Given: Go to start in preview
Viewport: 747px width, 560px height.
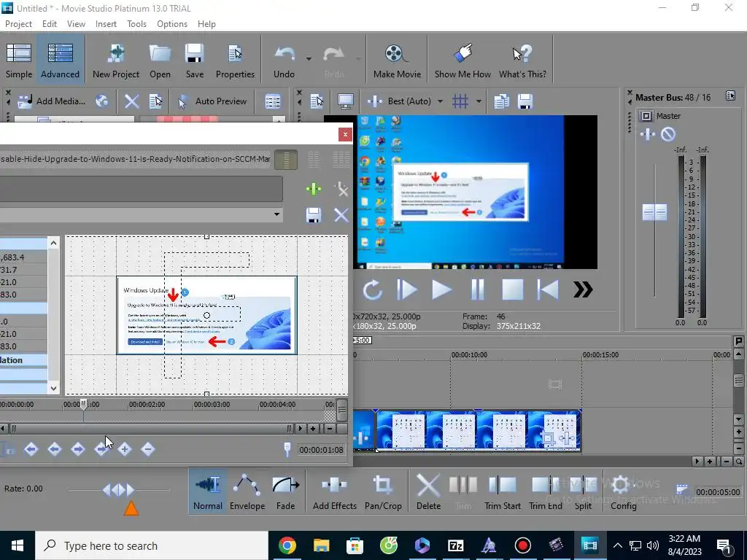Looking at the screenshot, I should point(548,289).
